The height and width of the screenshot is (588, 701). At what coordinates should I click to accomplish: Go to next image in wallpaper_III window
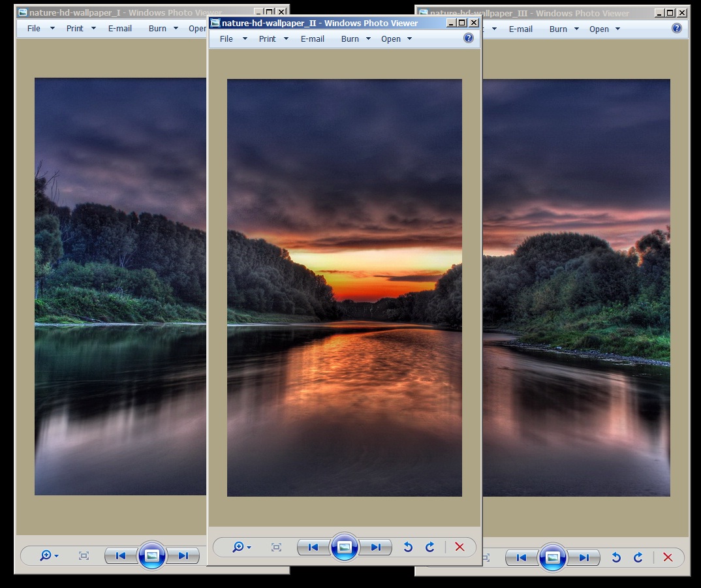(x=584, y=557)
